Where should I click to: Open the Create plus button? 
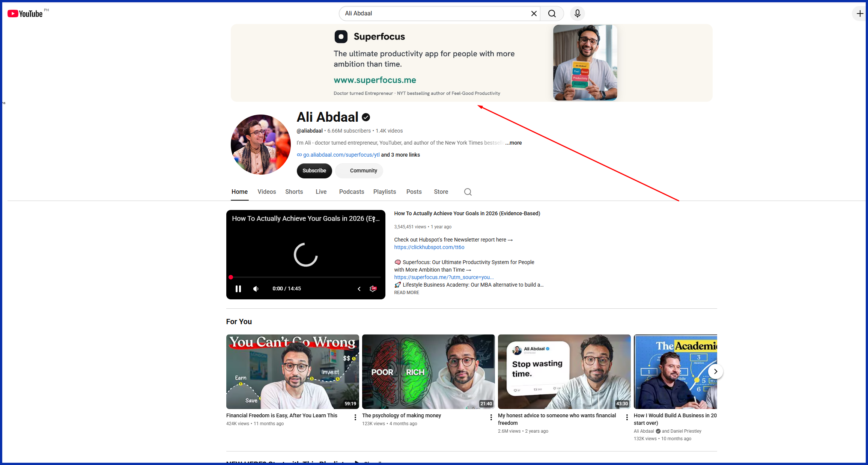pyautogui.click(x=860, y=14)
